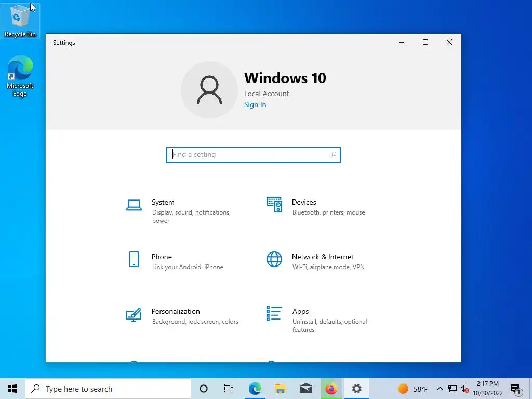Open the System category heading
This screenshot has height=399, width=532.
coord(163,202)
